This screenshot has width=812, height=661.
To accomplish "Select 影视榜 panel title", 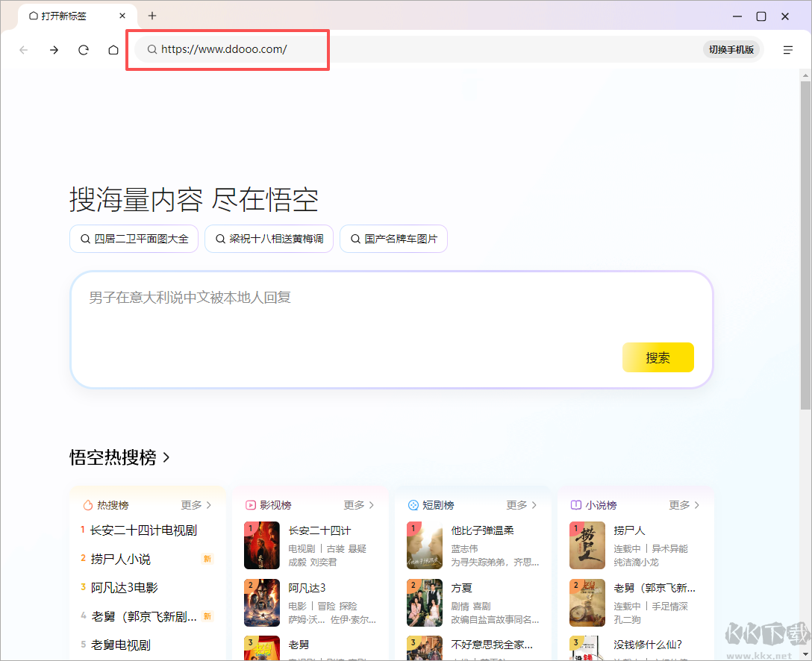I will click(x=275, y=505).
